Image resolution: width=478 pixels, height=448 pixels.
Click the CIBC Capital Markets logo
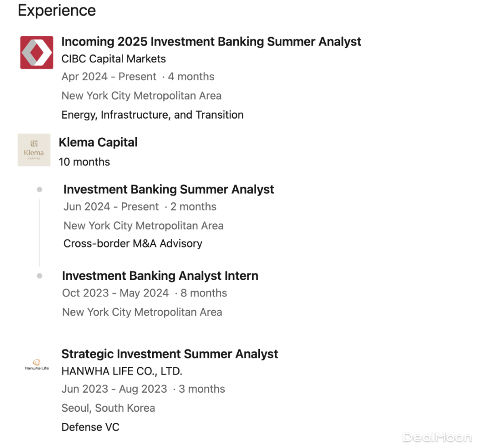click(37, 53)
